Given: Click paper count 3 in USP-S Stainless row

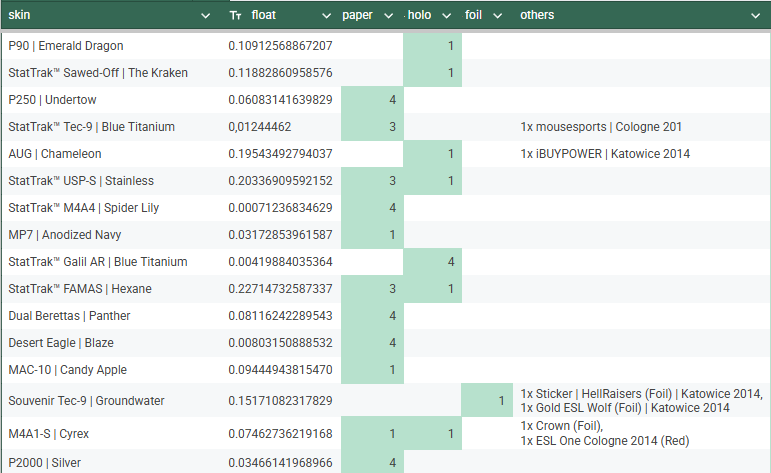Looking at the screenshot, I should click(x=372, y=181).
